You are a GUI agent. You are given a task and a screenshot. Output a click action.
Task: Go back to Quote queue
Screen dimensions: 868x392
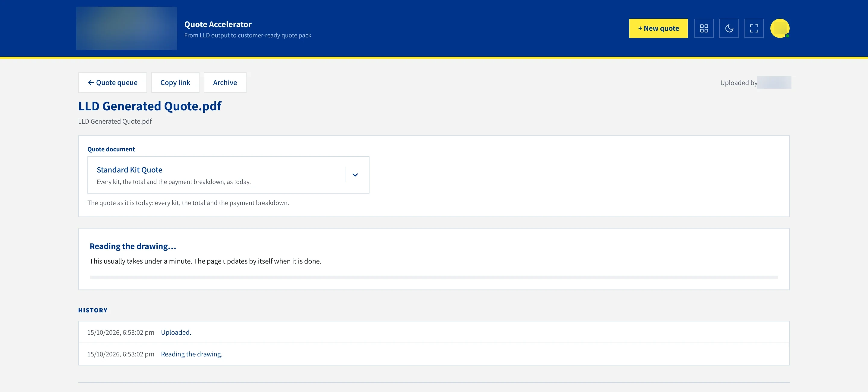pyautogui.click(x=112, y=83)
